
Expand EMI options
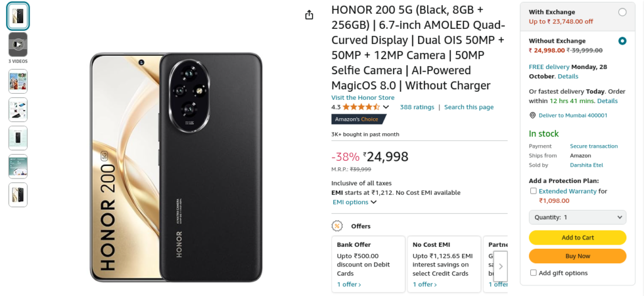355,202
